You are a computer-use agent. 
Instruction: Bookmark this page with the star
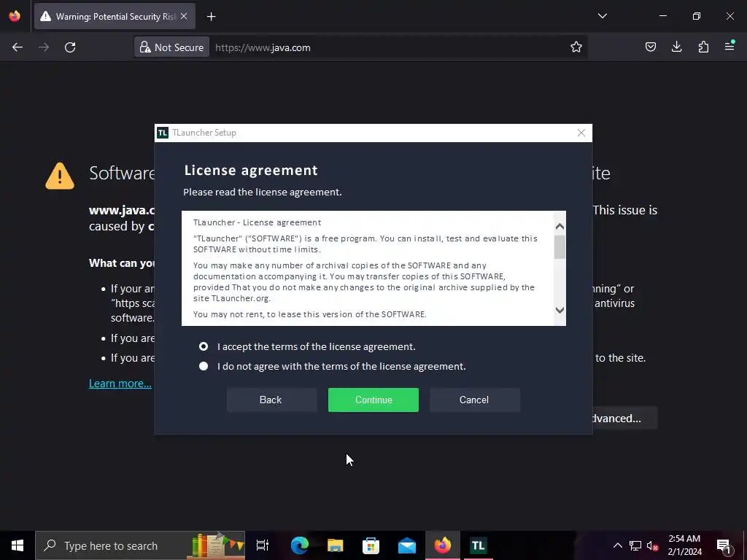point(576,47)
